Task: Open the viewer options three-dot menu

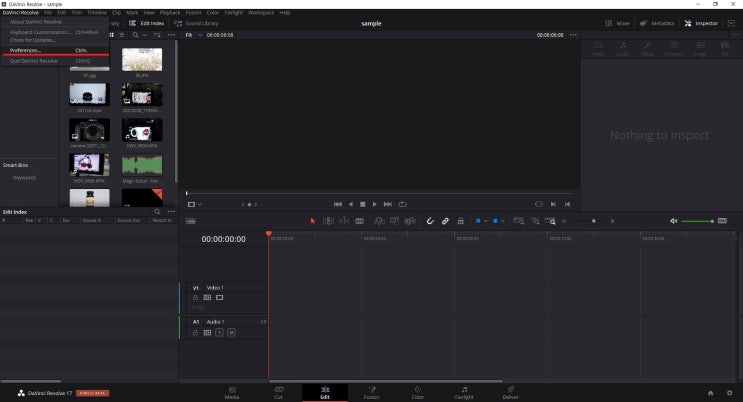Action: pos(573,35)
